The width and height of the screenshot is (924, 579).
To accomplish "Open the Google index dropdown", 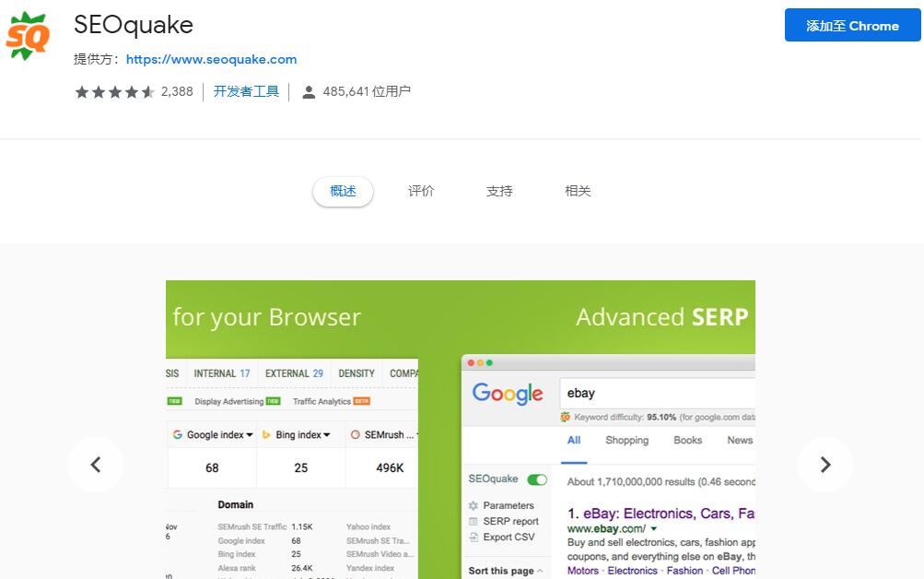I will 250,435.
